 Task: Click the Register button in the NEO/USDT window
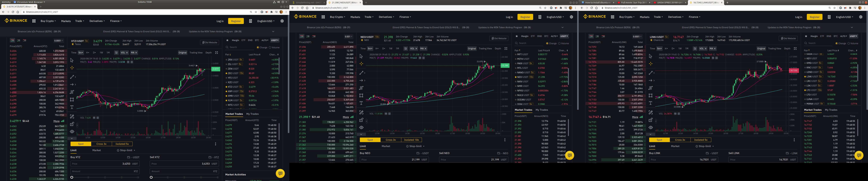525,17
